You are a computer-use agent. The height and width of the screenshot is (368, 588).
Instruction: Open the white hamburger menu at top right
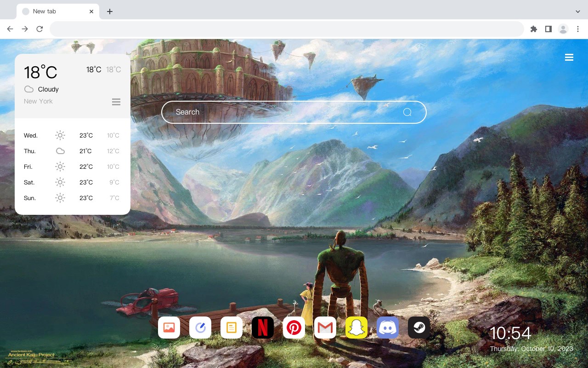(569, 57)
